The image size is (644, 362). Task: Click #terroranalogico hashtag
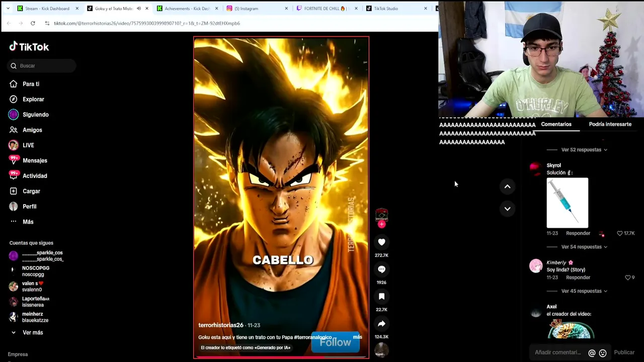[313, 337]
